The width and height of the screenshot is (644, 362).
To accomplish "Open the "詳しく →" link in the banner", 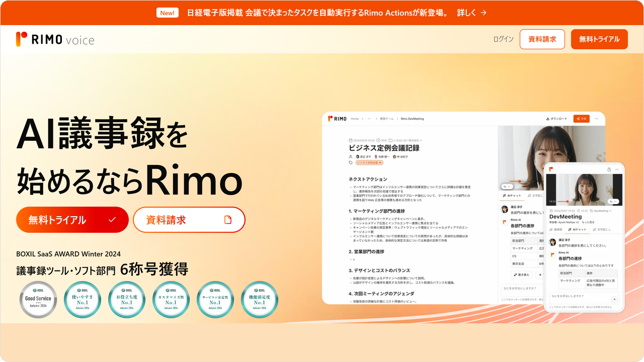I will [x=472, y=13].
